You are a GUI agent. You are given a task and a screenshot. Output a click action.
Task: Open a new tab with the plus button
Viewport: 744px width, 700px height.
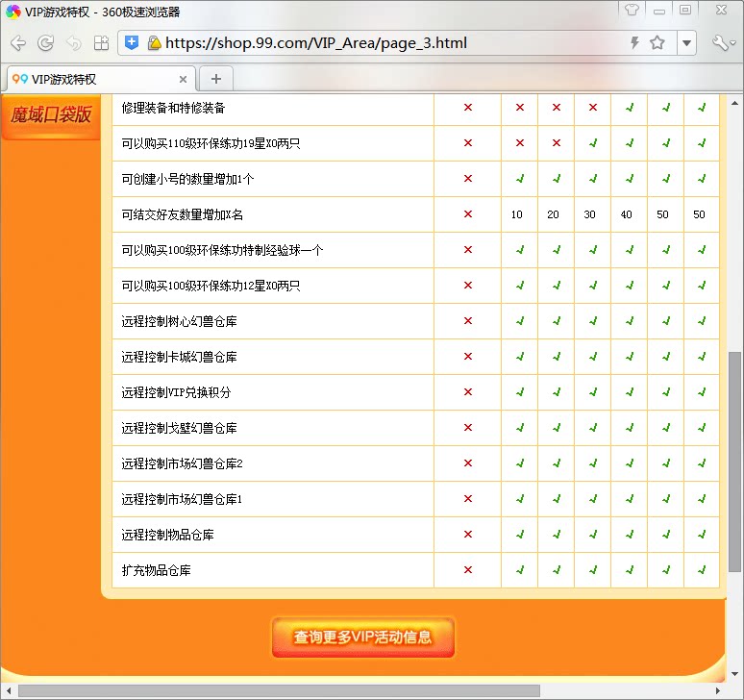[216, 79]
